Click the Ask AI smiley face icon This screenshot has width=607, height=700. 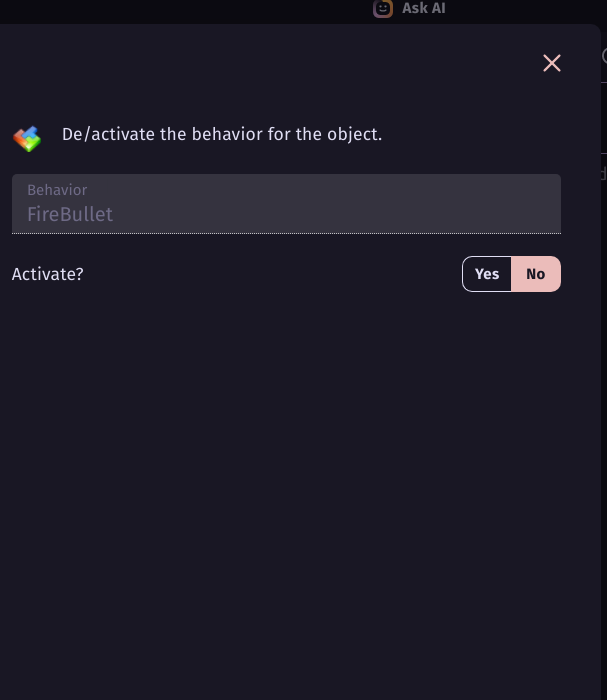(383, 8)
